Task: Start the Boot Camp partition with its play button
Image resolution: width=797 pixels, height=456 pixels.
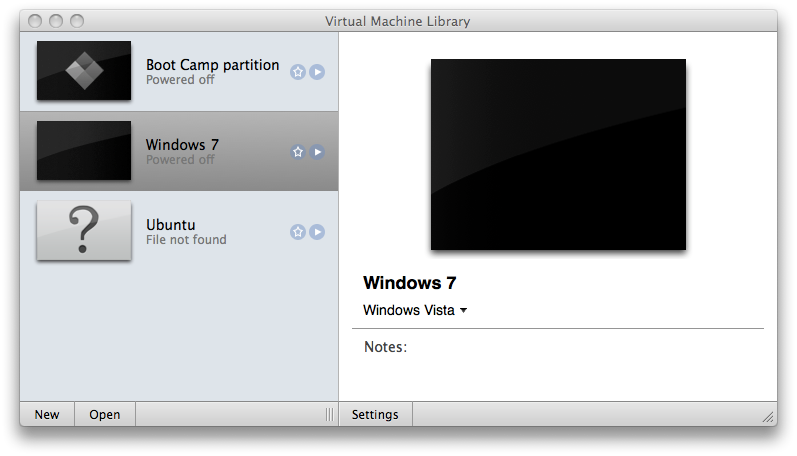Action: tap(317, 72)
